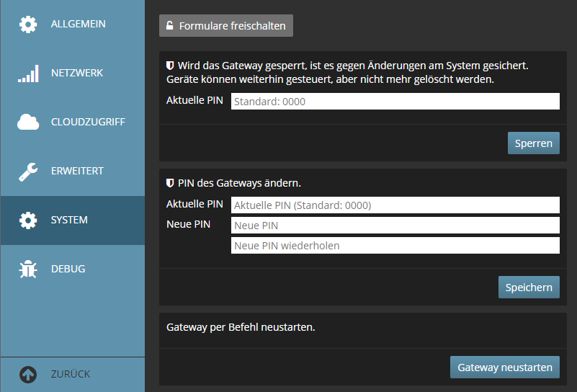Go to the Erweitert settings page

(77, 171)
